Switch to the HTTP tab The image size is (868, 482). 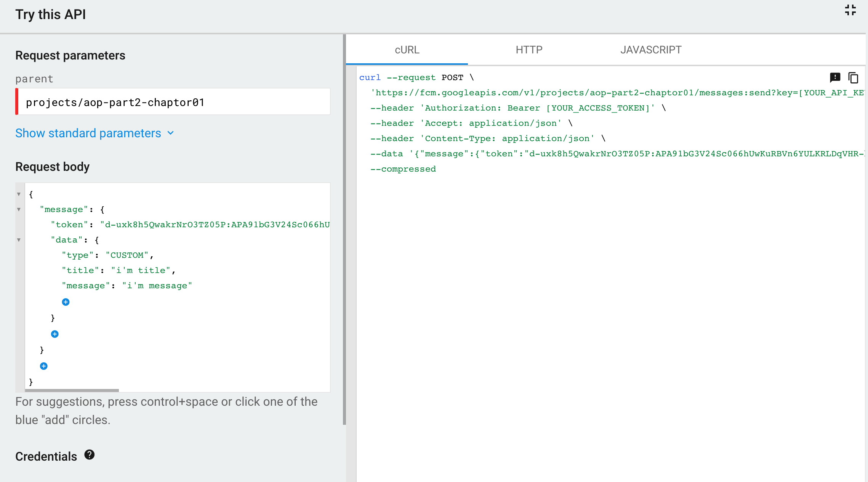pos(529,50)
